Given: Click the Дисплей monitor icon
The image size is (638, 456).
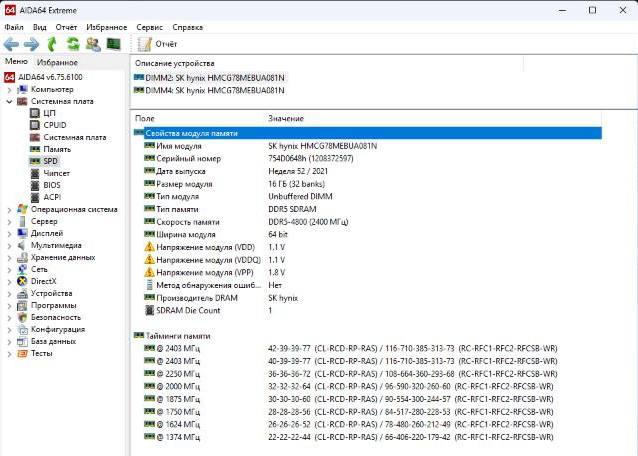Looking at the screenshot, I should click(x=22, y=233).
